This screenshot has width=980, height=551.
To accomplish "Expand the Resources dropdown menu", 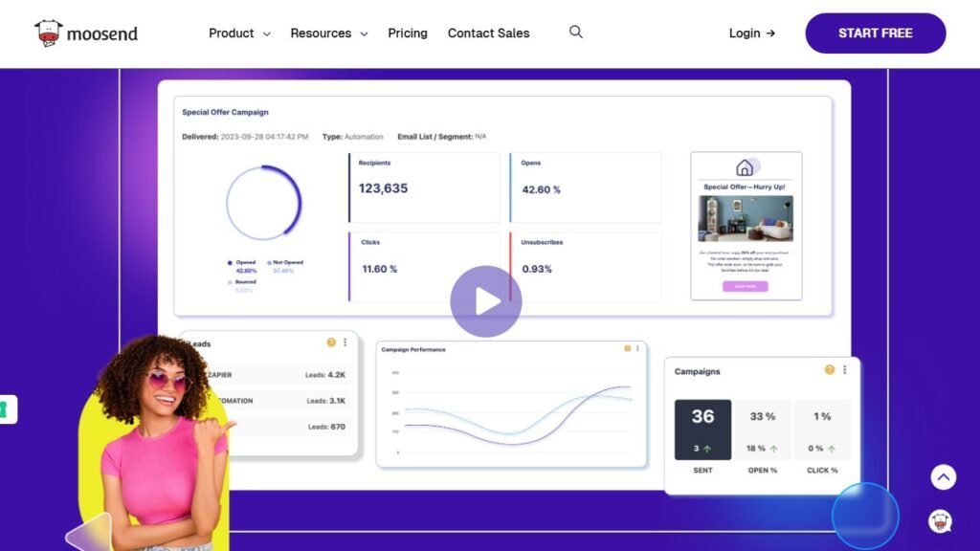I will click(x=329, y=33).
